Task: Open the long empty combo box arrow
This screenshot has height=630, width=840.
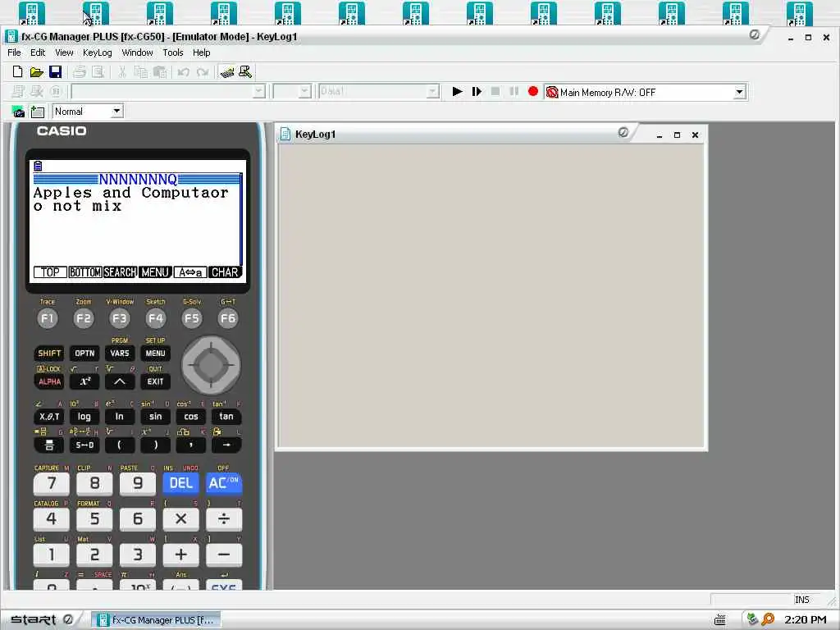Action: pos(258,92)
